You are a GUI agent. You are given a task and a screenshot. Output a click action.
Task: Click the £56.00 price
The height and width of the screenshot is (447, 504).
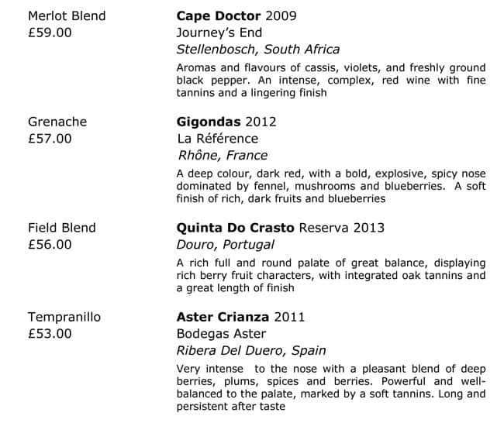50,245
